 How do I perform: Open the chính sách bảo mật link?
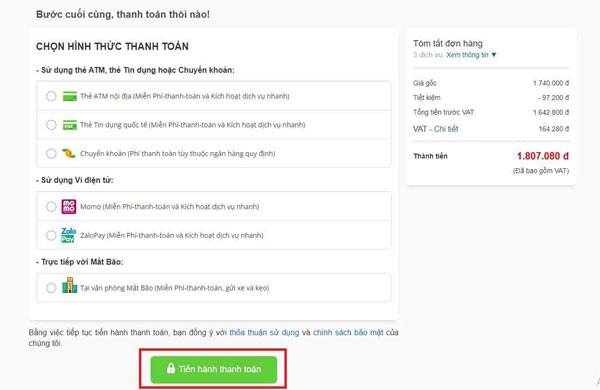pyautogui.click(x=348, y=332)
